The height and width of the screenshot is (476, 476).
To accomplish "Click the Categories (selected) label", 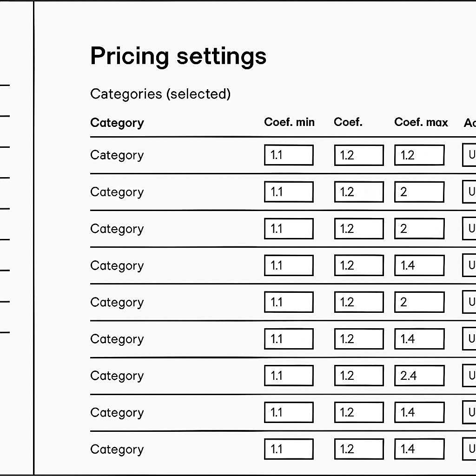I will (160, 94).
